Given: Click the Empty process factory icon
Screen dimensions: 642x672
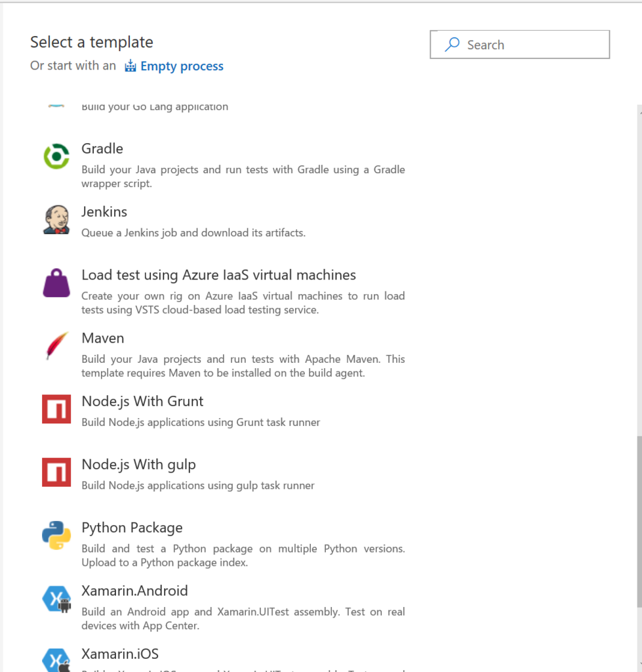Looking at the screenshot, I should 130,66.
